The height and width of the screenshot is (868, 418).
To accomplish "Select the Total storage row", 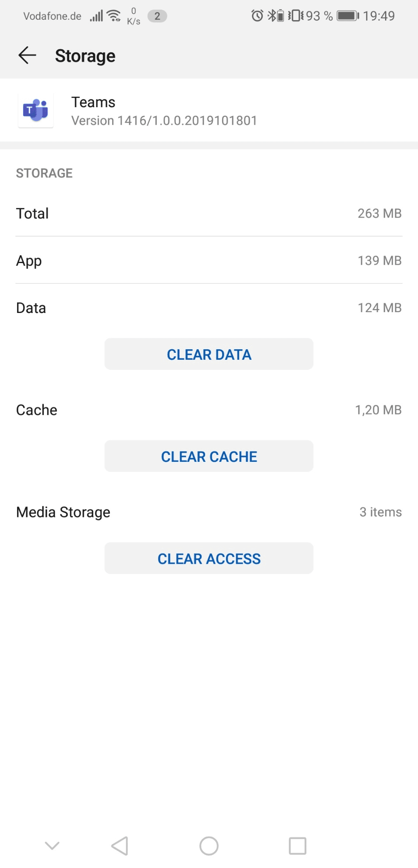I will 209,213.
